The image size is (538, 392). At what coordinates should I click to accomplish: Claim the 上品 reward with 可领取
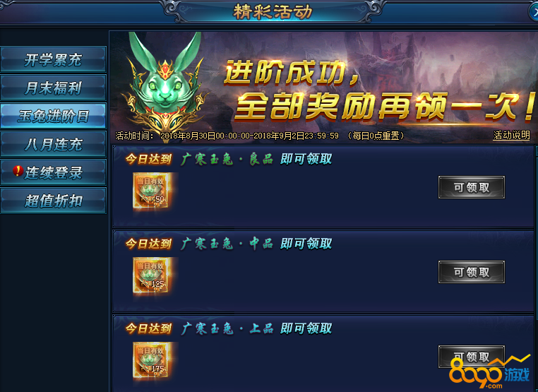pos(472,357)
